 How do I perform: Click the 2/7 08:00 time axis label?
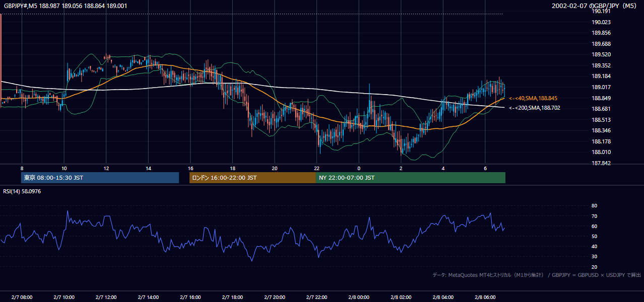tap(22, 297)
